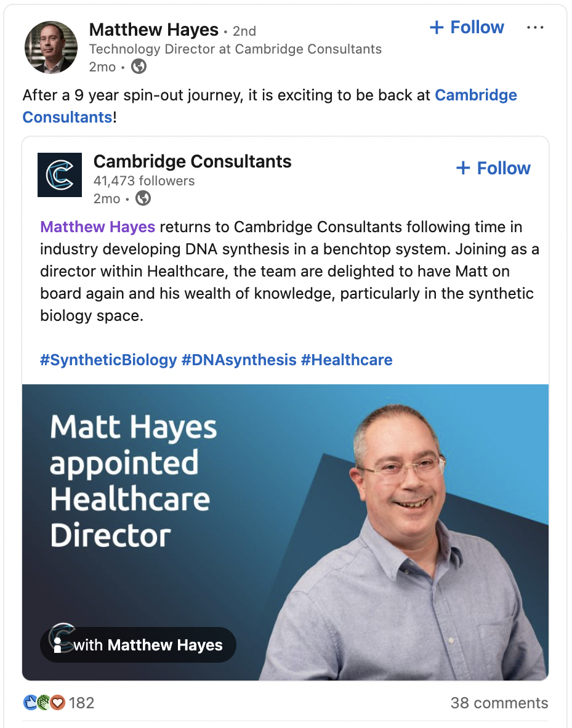Click the 'with Matthew Hayes' tag badge
572x728 pixels.
click(x=139, y=645)
